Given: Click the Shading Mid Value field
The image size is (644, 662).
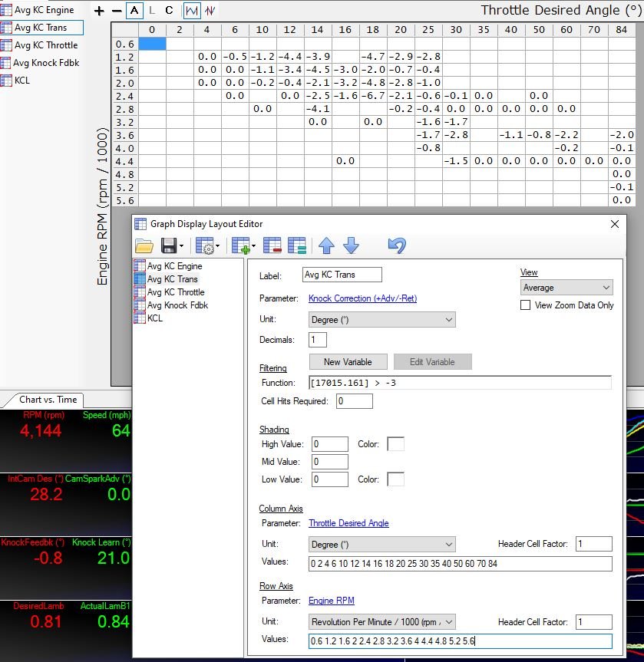Looking at the screenshot, I should (x=329, y=462).
